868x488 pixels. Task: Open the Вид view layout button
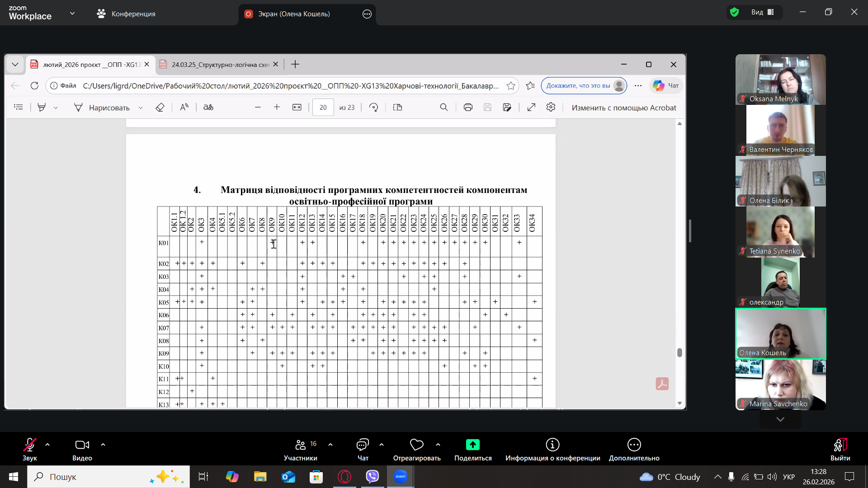click(763, 12)
